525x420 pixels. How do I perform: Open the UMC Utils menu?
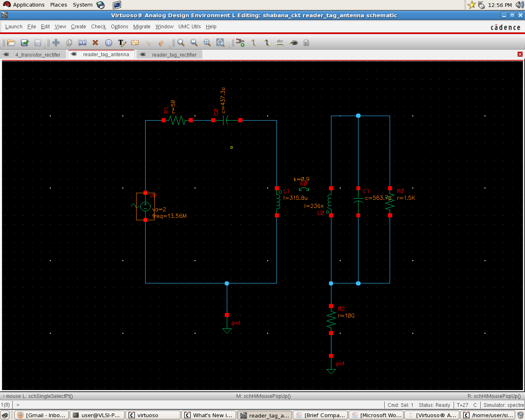pyautogui.click(x=189, y=27)
